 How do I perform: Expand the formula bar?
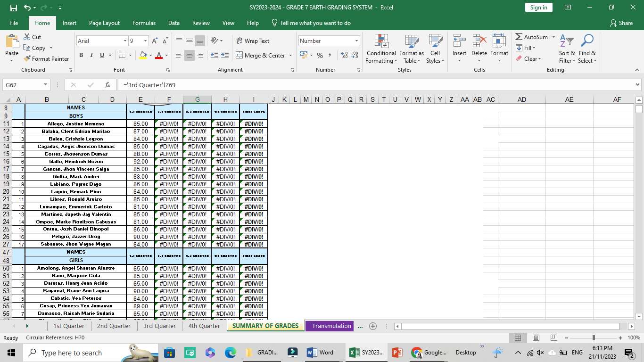638,85
